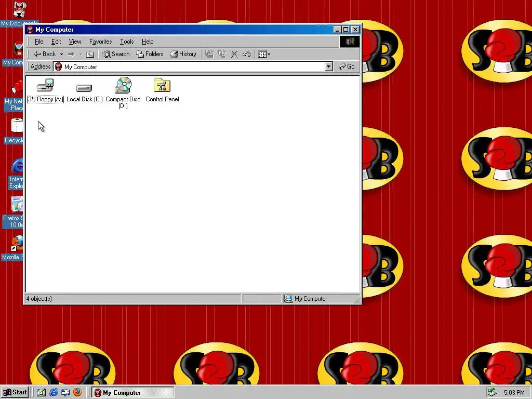532x399 pixels.
Task: Open the Views dropdown button
Action: [264, 54]
